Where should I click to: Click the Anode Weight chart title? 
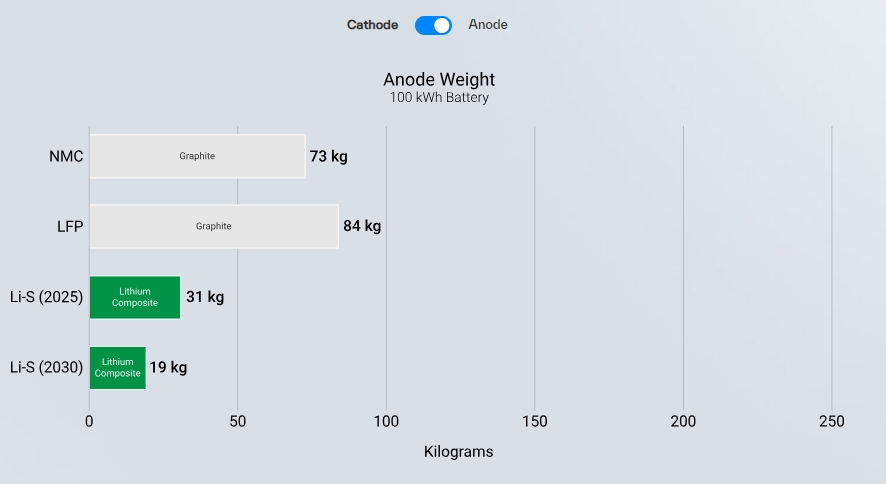pos(439,80)
